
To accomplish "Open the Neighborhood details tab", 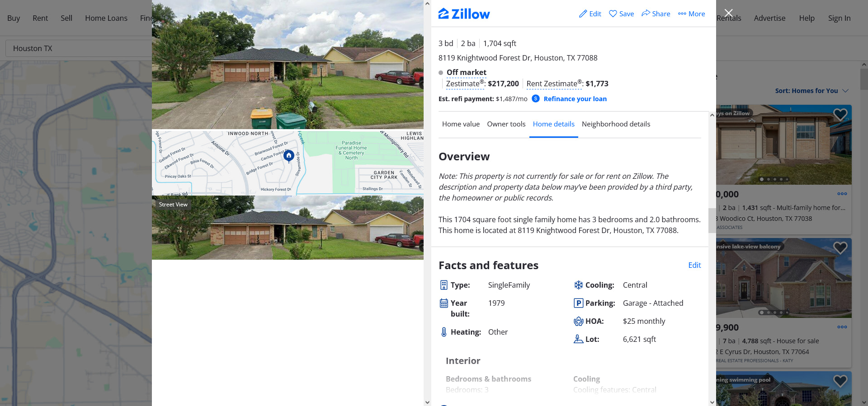I will 616,124.
